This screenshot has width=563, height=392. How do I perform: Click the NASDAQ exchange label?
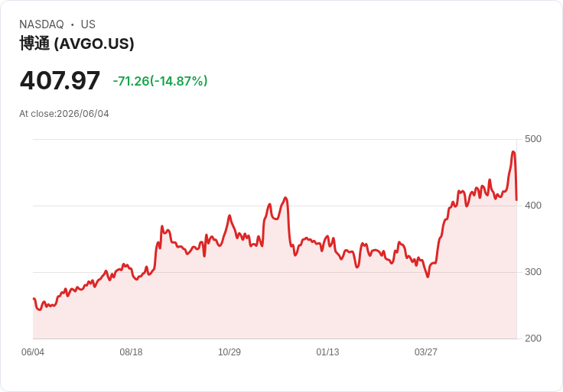pyautogui.click(x=41, y=24)
